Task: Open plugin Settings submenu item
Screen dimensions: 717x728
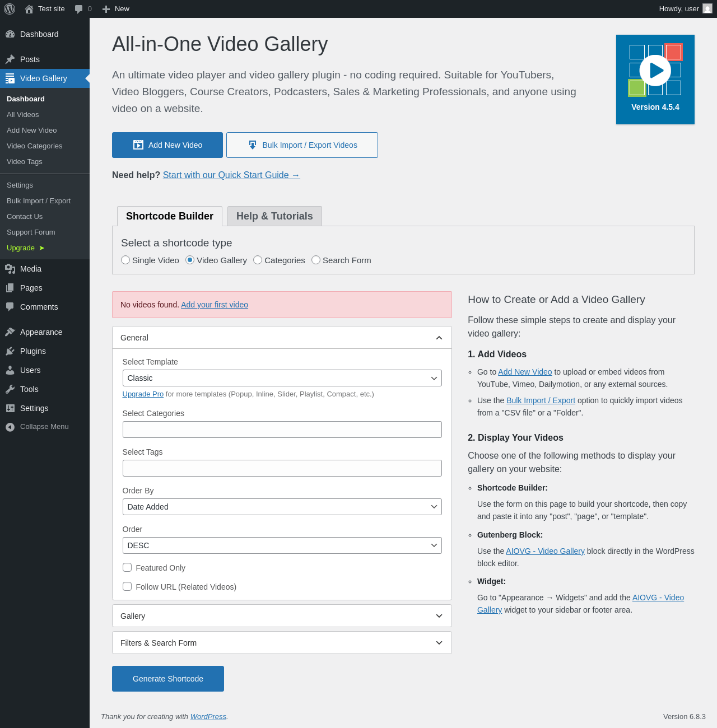Action: click(45, 185)
